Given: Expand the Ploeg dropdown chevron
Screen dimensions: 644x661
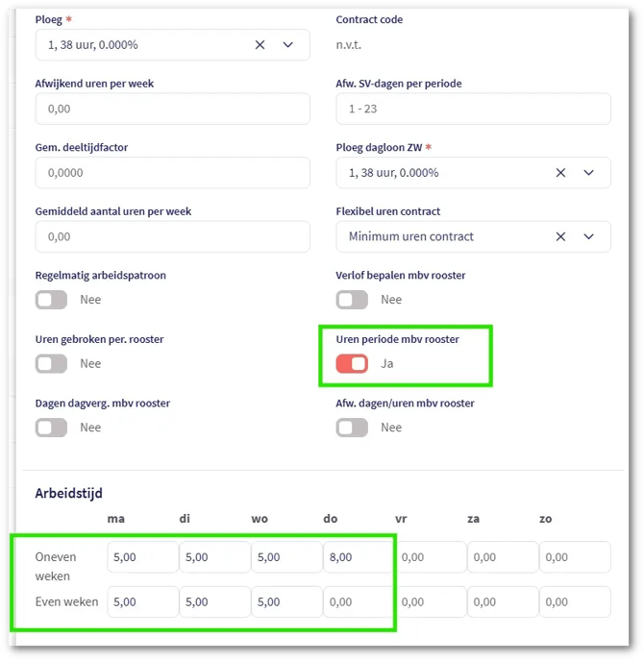Looking at the screenshot, I should click(288, 44).
